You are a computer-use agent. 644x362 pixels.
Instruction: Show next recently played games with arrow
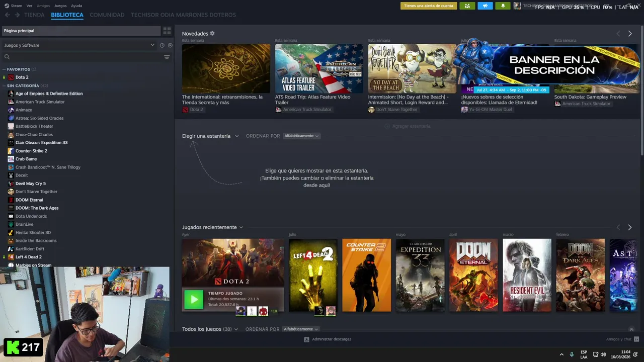coord(629,228)
